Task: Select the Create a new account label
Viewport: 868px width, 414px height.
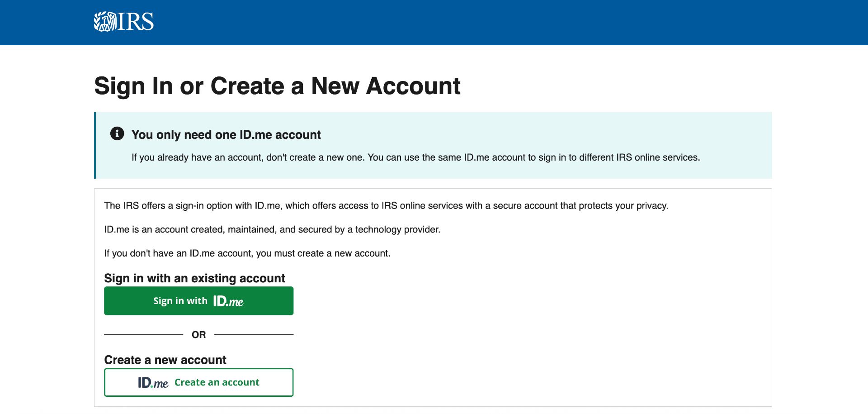Action: pyautogui.click(x=165, y=360)
